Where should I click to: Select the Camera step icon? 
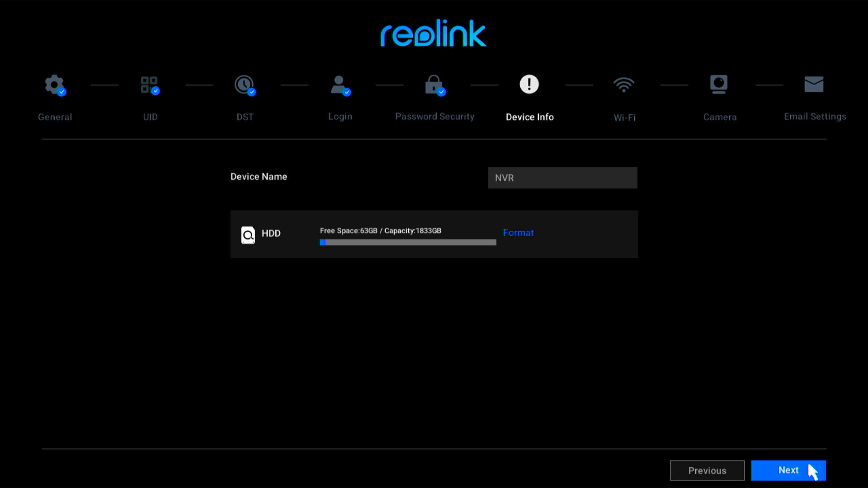[719, 84]
